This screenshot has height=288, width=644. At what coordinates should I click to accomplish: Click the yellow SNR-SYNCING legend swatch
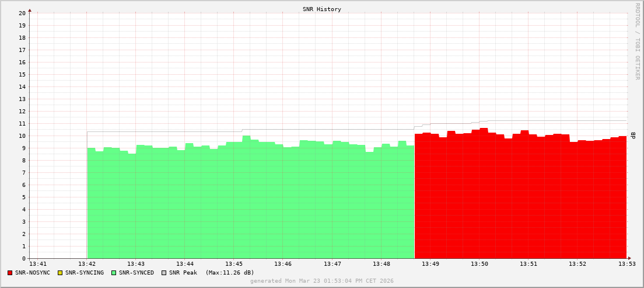pos(61,273)
